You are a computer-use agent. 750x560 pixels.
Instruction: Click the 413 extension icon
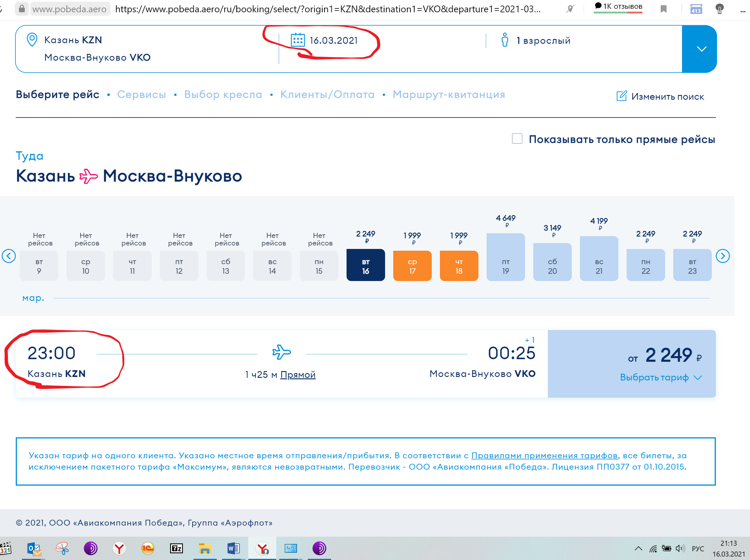point(696,9)
